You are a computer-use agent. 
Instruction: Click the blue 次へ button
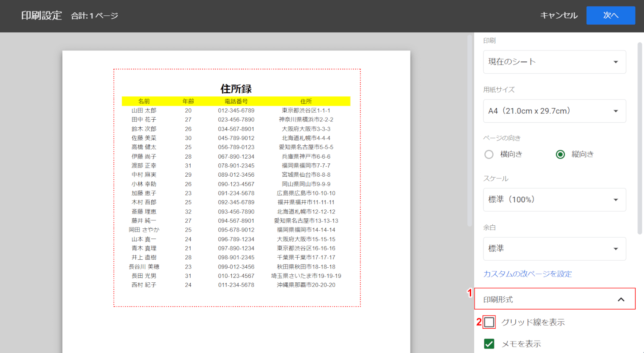click(x=610, y=15)
